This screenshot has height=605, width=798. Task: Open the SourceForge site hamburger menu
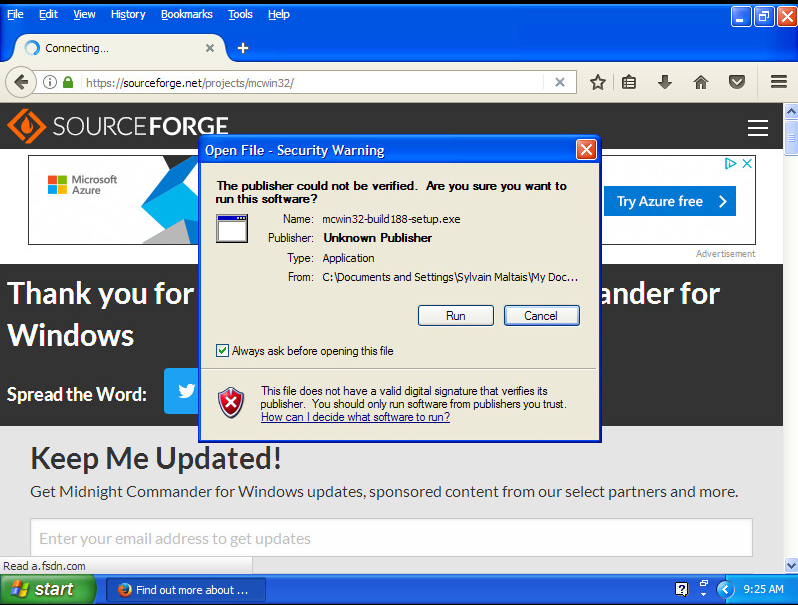point(758,128)
